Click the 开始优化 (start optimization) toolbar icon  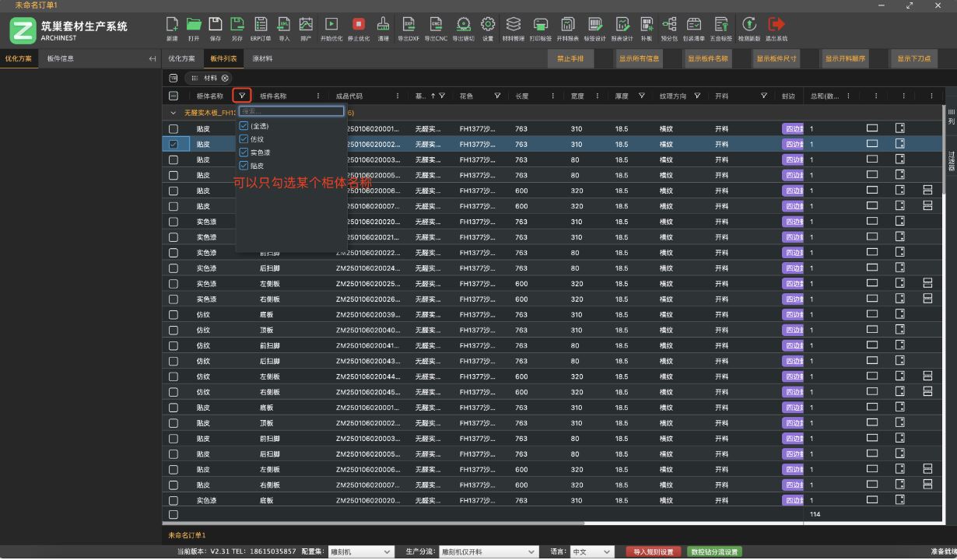coord(331,26)
